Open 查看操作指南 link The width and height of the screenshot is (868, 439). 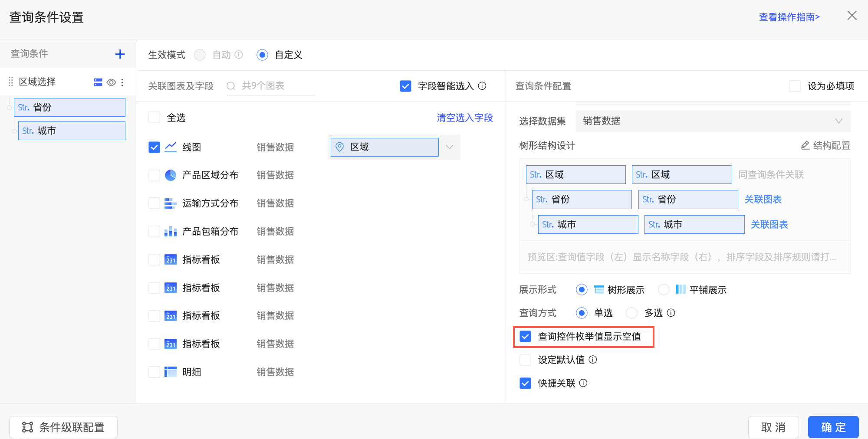[x=789, y=17]
